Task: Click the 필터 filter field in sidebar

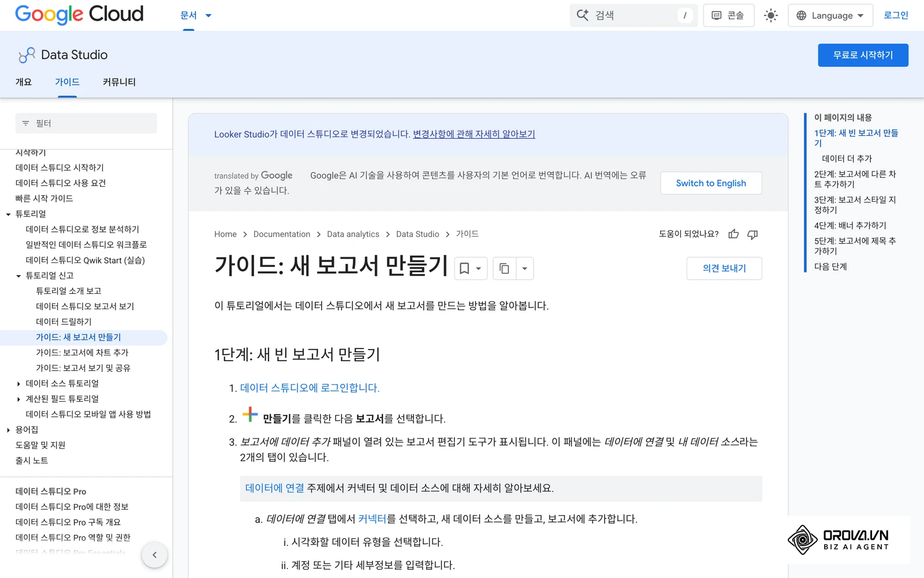Action: coord(86,123)
